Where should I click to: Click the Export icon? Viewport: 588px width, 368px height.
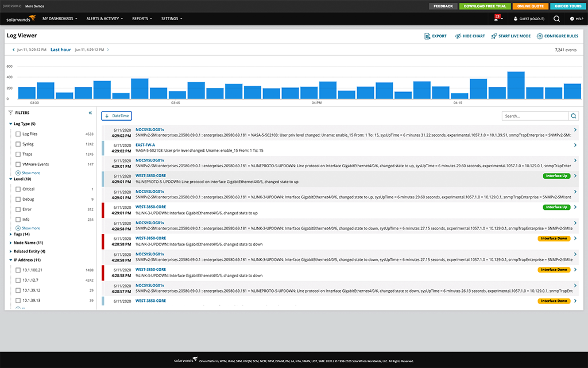click(x=427, y=36)
